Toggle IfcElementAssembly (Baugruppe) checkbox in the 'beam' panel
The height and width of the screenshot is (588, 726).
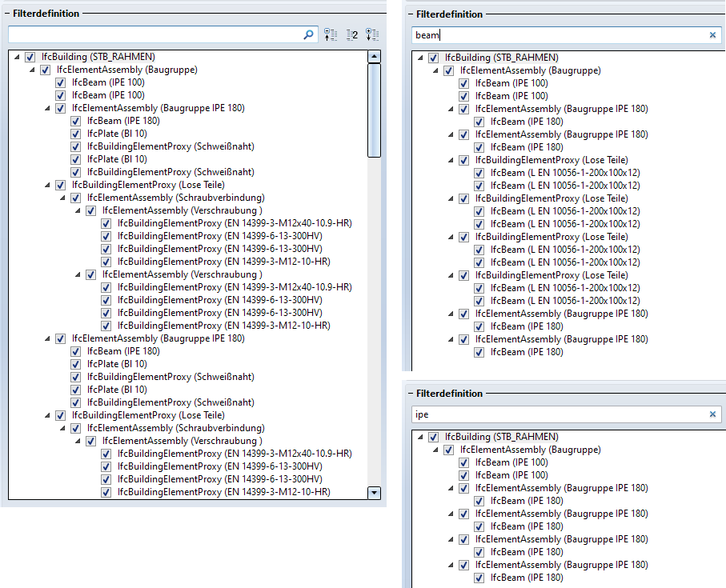[449, 70]
